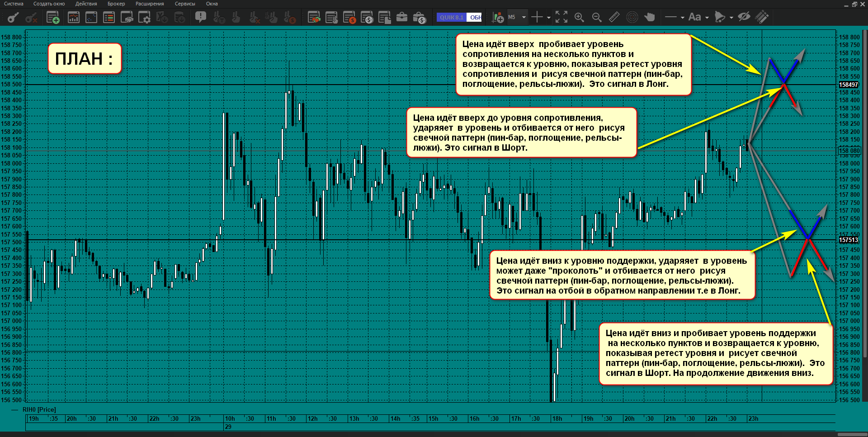Open the Окна menu
Image resolution: width=868 pixels, height=437 pixels.
[x=212, y=4]
